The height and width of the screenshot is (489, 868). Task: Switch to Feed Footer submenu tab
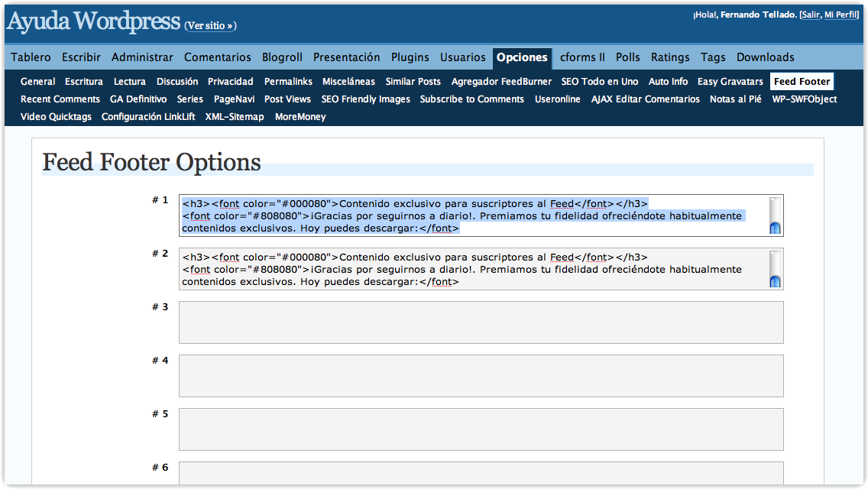pyautogui.click(x=802, y=82)
